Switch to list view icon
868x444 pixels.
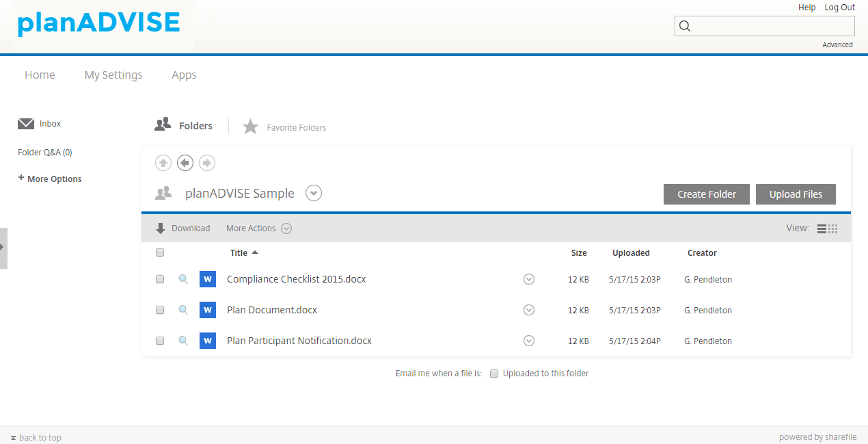click(x=822, y=228)
